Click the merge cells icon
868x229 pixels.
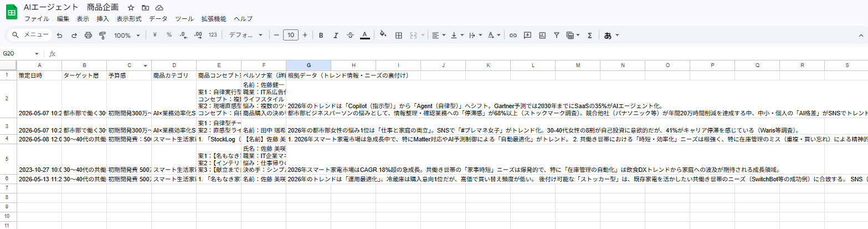tap(413, 35)
